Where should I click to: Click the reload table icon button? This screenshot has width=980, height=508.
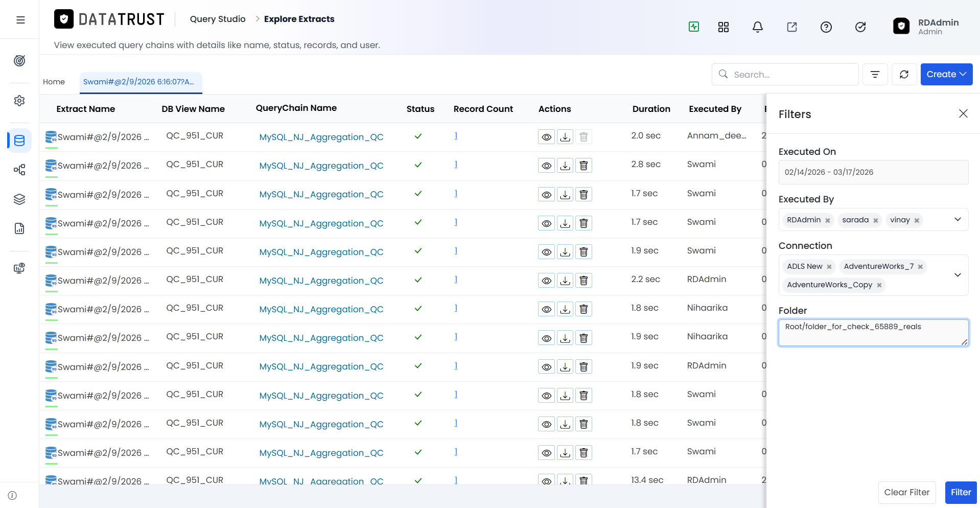tap(904, 75)
